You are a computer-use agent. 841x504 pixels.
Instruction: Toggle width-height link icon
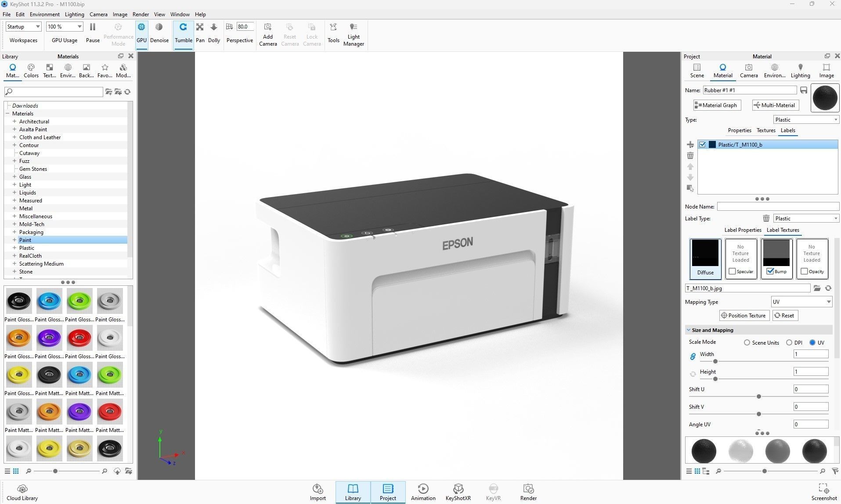pyautogui.click(x=693, y=356)
